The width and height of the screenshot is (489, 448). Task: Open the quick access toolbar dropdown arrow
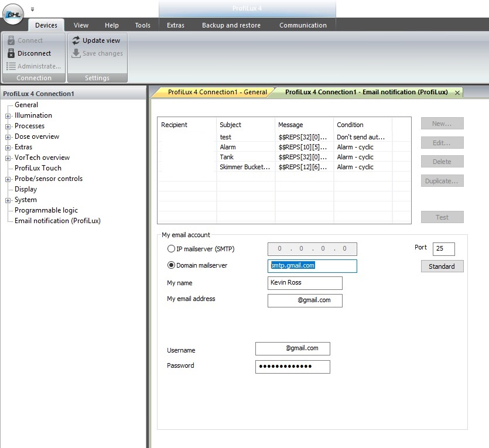pyautogui.click(x=32, y=10)
